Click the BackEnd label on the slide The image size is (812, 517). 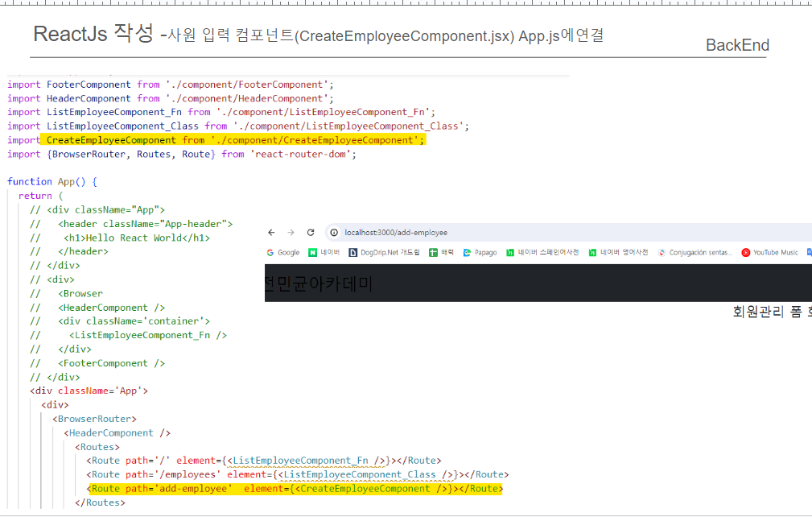click(737, 45)
